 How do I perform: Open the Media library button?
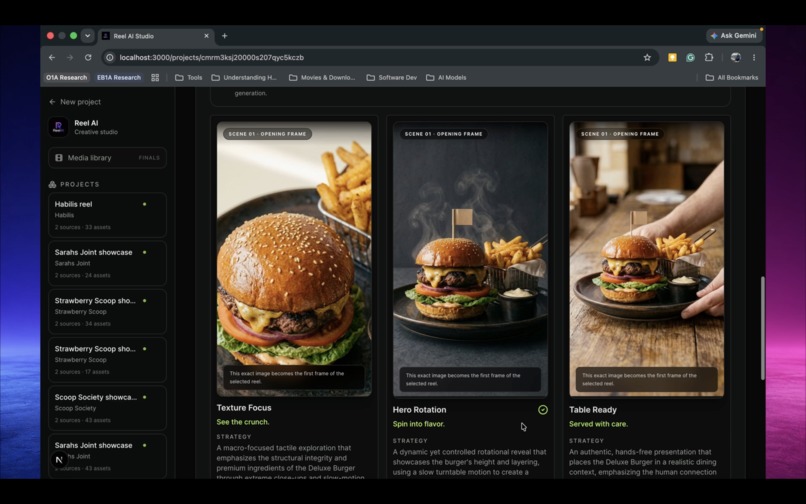tap(107, 158)
